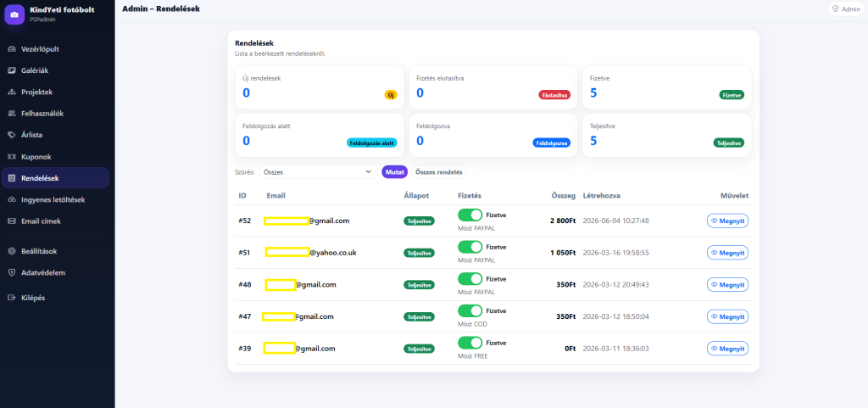This screenshot has width=868, height=408.
Task: Click the eye icon for order #48
Action: point(715,284)
